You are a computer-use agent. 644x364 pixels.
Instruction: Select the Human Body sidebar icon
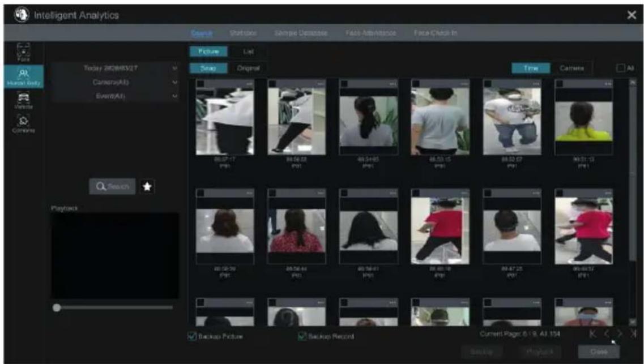point(23,76)
